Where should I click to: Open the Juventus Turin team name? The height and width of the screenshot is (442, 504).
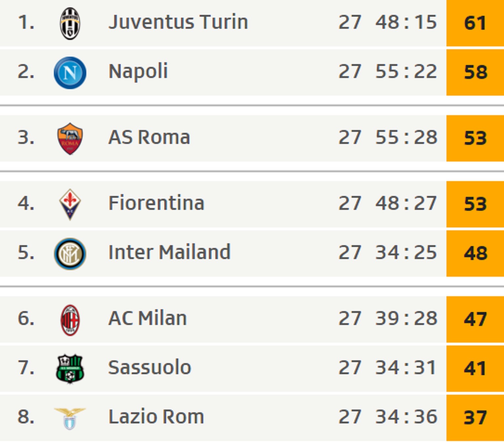[x=178, y=22]
